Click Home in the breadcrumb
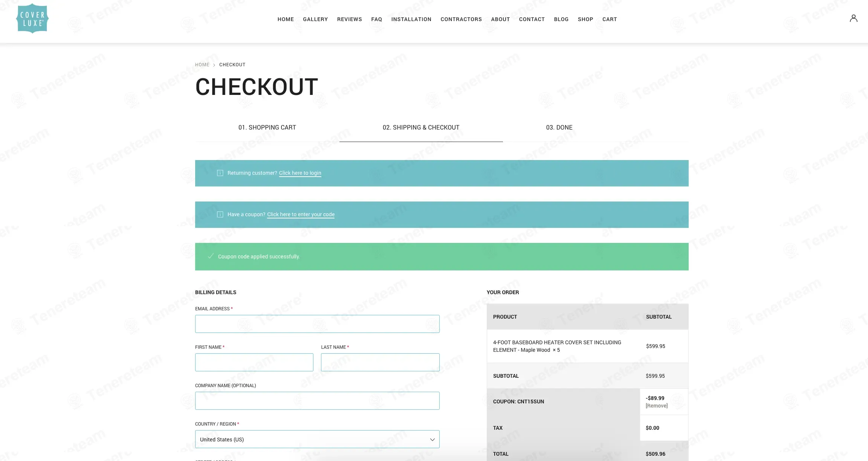 pos(202,65)
